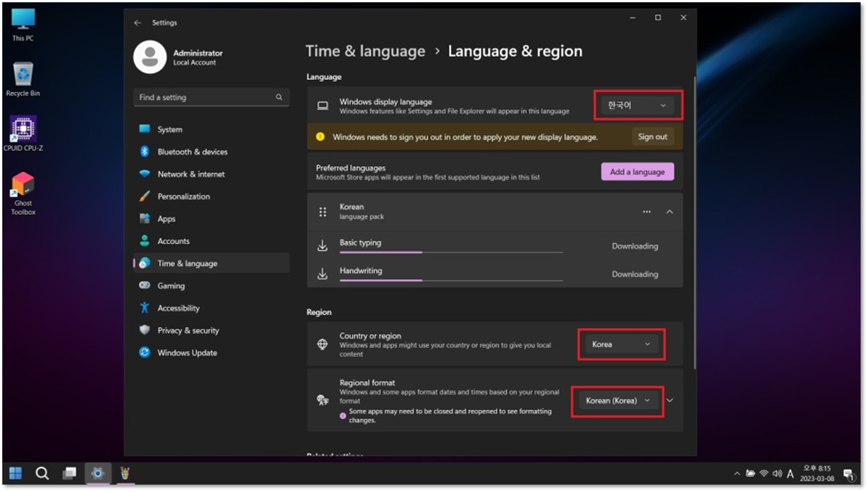
Task: Open the Windows Start menu
Action: pos(16,473)
